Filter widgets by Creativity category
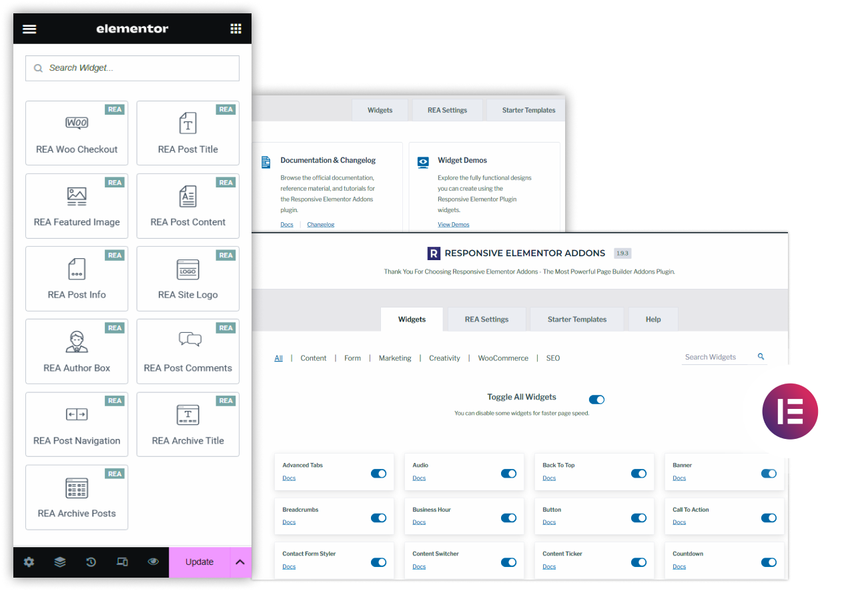 (444, 358)
